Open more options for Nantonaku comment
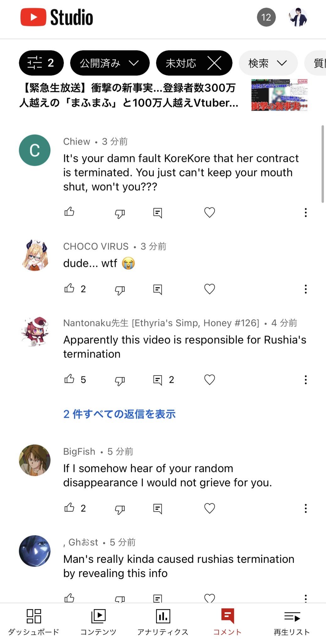 [305, 380]
